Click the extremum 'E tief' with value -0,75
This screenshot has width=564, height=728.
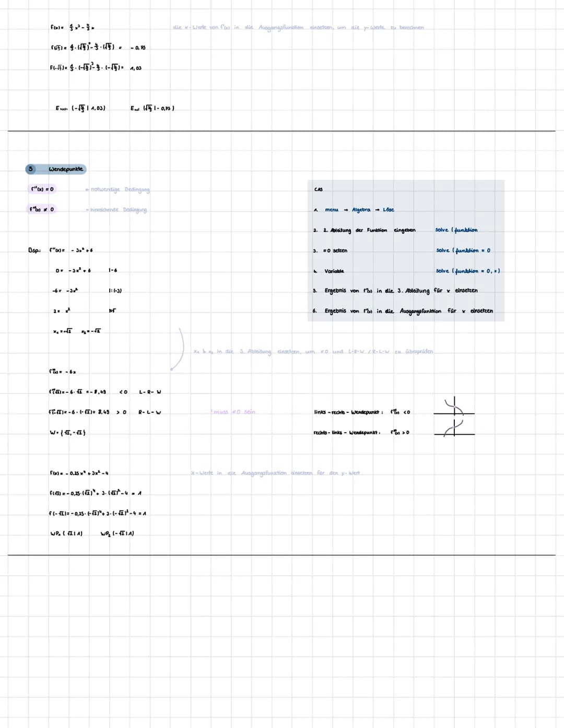(152, 108)
